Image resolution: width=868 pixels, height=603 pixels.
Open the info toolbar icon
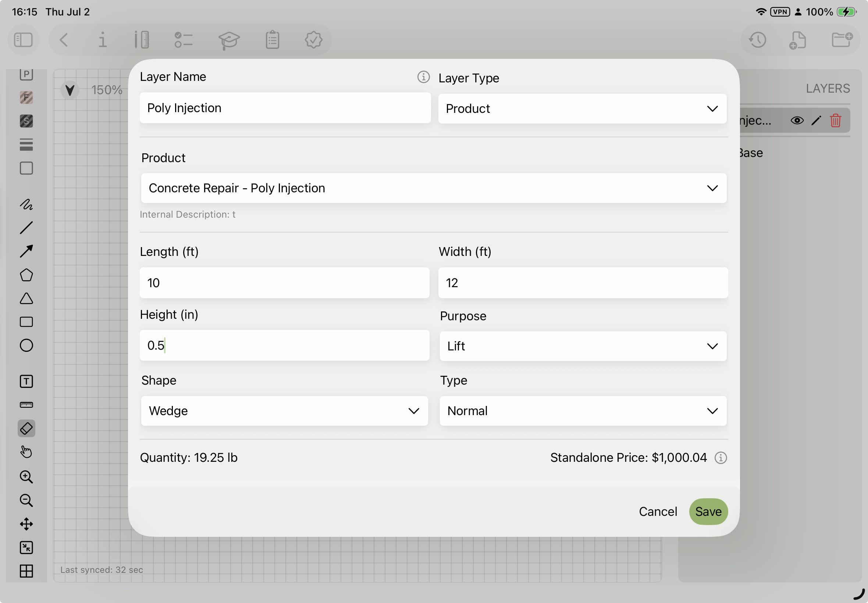point(102,40)
